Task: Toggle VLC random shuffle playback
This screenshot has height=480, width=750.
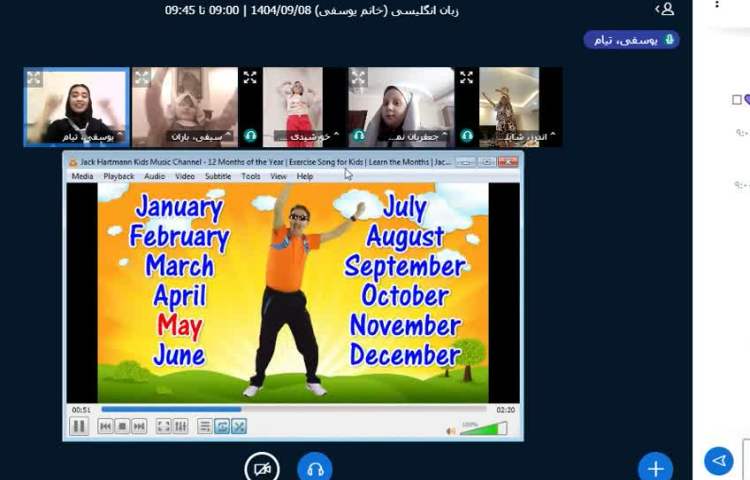Action: pos(239,427)
